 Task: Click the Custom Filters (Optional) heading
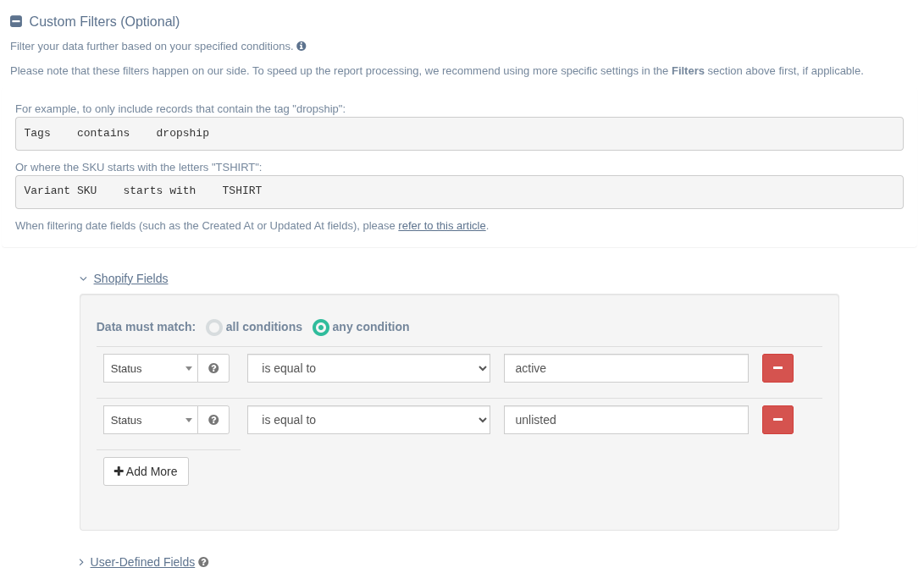tap(104, 22)
